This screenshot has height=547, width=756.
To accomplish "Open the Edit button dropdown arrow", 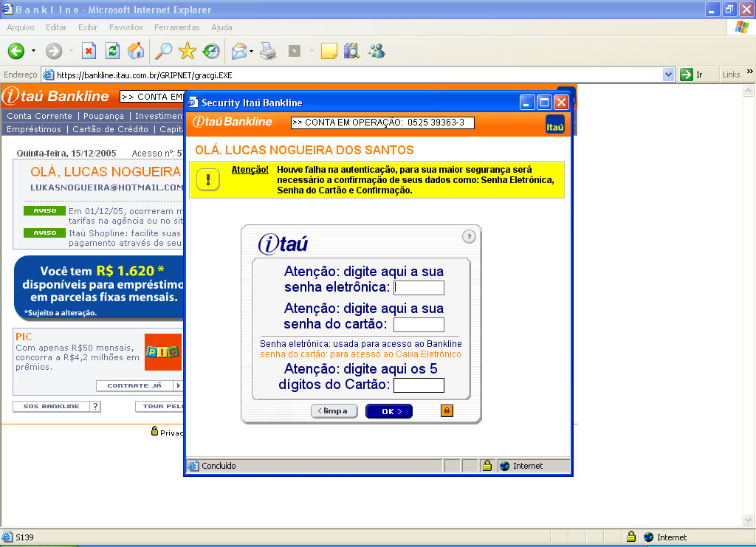I will (312, 51).
